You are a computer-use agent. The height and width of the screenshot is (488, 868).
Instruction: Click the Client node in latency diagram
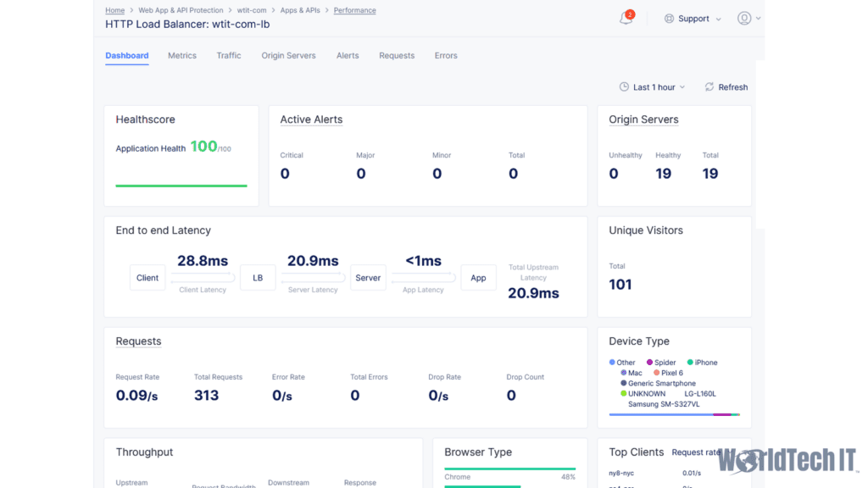(x=147, y=278)
